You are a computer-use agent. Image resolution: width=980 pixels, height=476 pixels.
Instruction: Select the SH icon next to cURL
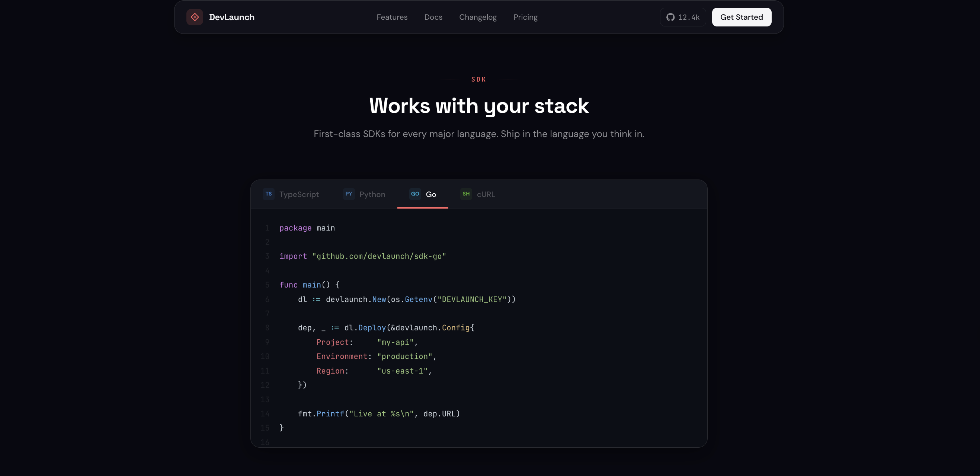[x=466, y=194]
